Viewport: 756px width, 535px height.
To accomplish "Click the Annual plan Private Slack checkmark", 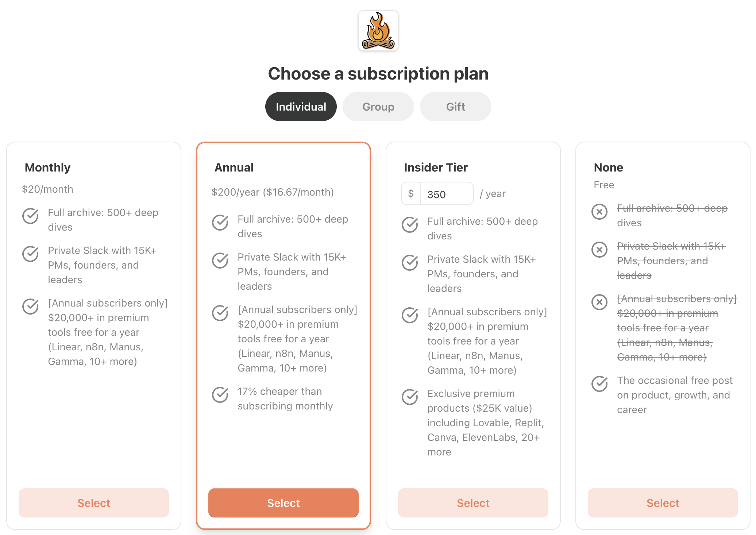I will (x=220, y=260).
